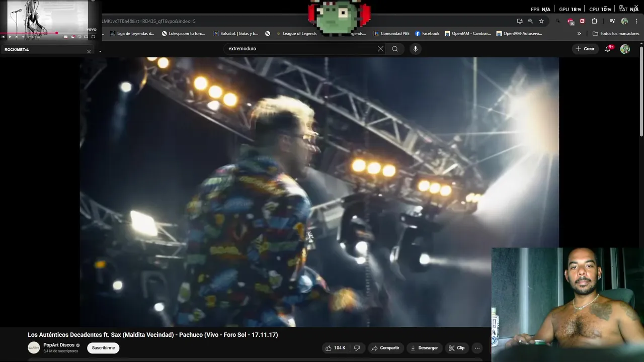Open SalsaLoL Guías bookmark
This screenshot has width=644, height=362.
pos(236,34)
